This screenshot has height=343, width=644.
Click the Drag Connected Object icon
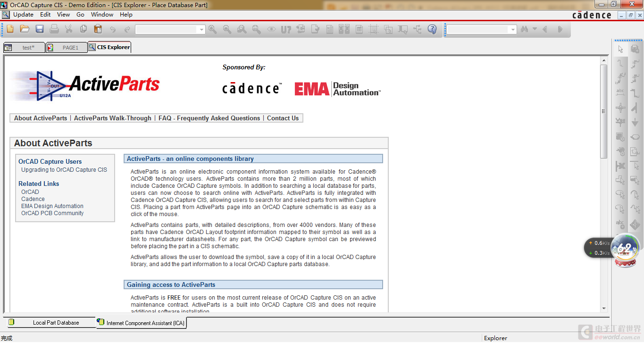pos(403,29)
